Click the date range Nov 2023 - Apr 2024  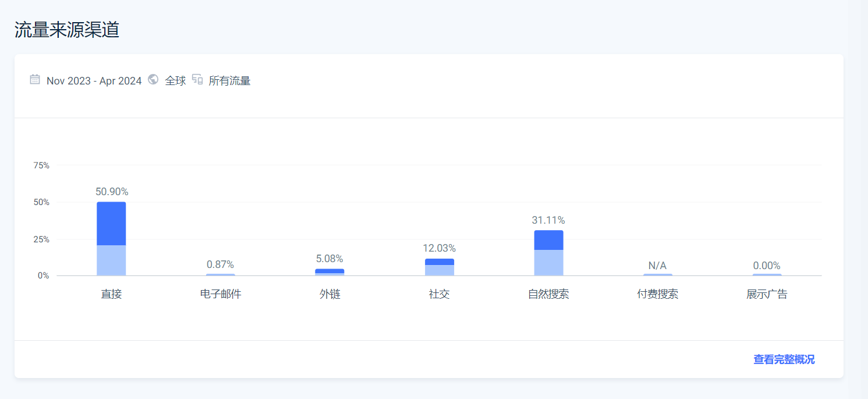[94, 81]
